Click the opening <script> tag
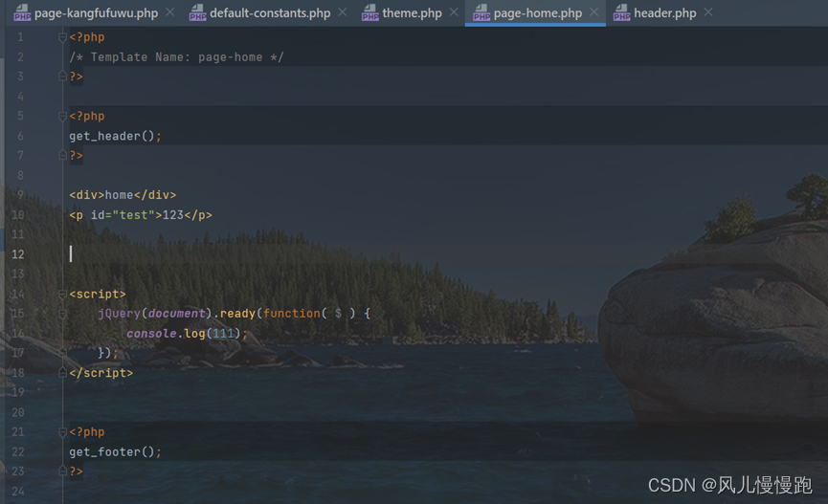The image size is (828, 504). click(98, 294)
